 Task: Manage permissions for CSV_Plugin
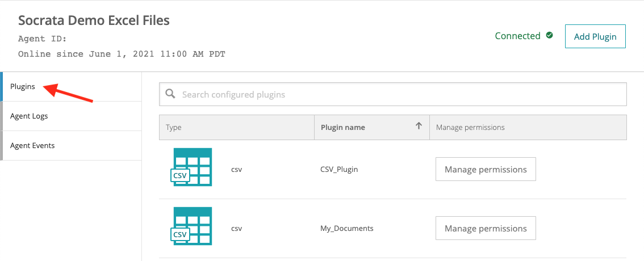(x=486, y=169)
